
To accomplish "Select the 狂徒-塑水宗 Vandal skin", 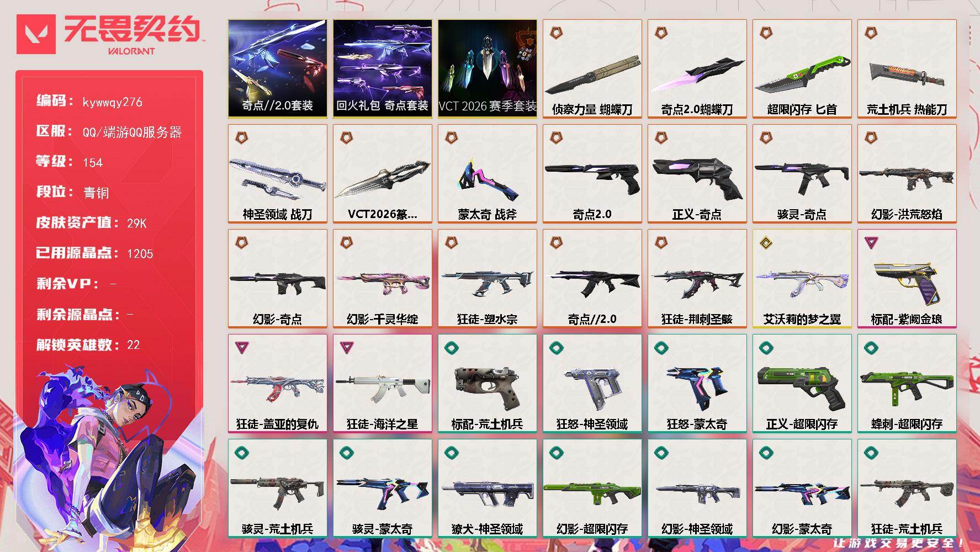I will click(x=487, y=279).
